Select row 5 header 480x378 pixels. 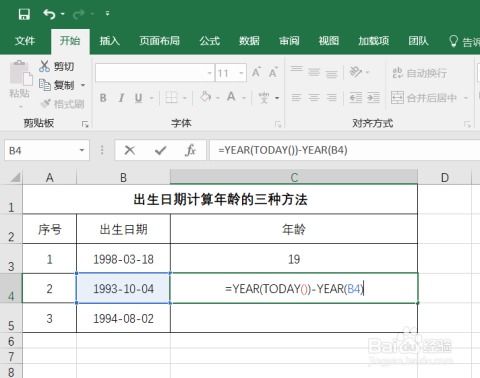[x=11, y=318]
